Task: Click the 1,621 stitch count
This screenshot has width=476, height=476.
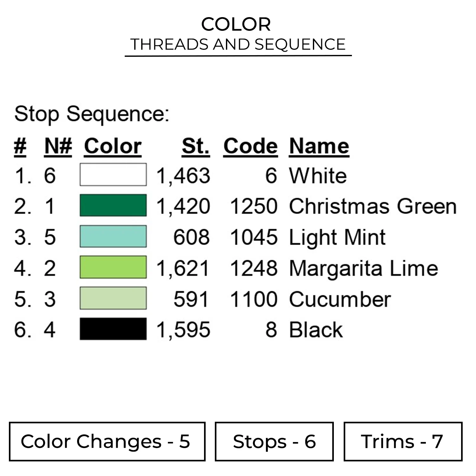Action: [183, 268]
